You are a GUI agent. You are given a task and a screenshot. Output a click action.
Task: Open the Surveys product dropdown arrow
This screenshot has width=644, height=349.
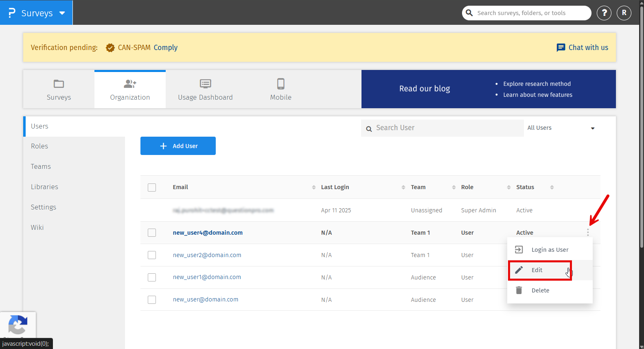point(62,13)
